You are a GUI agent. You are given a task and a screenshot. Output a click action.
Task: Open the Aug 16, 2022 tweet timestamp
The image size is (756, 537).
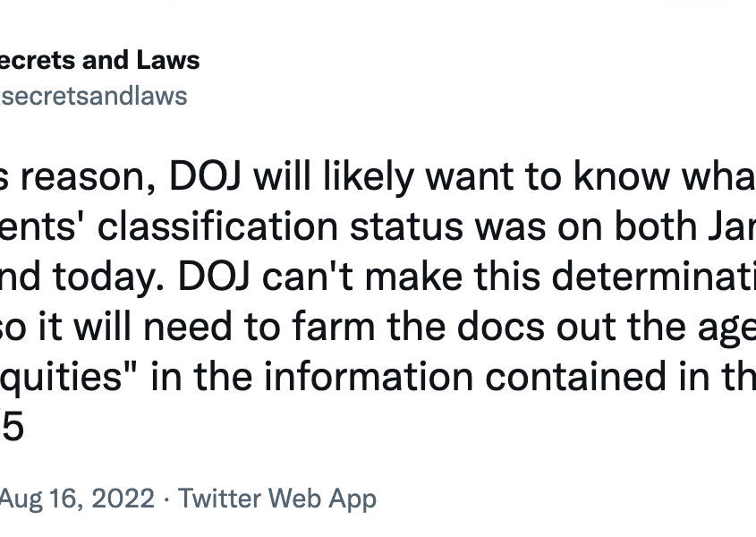(x=77, y=498)
